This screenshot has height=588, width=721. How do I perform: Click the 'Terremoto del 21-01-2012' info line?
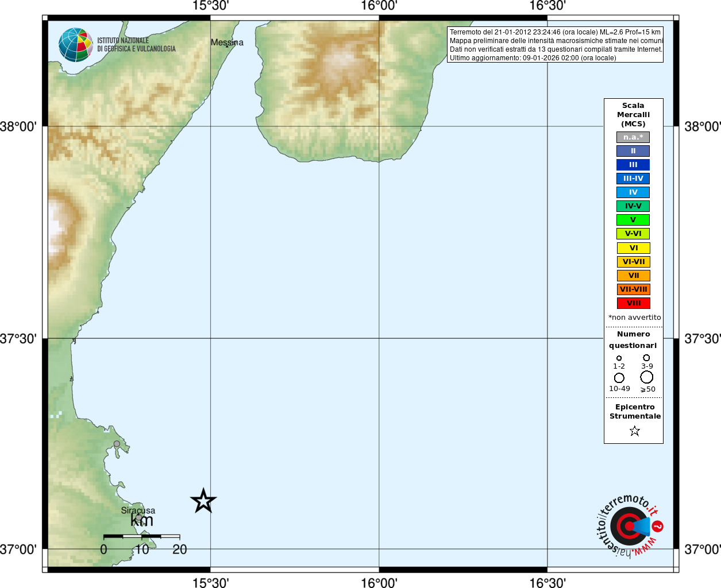click(x=555, y=32)
